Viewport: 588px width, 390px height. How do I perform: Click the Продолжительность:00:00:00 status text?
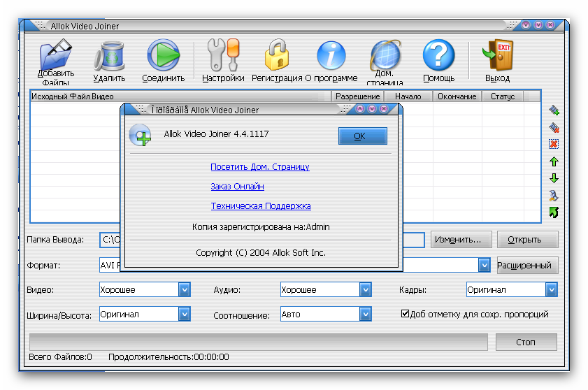(168, 357)
